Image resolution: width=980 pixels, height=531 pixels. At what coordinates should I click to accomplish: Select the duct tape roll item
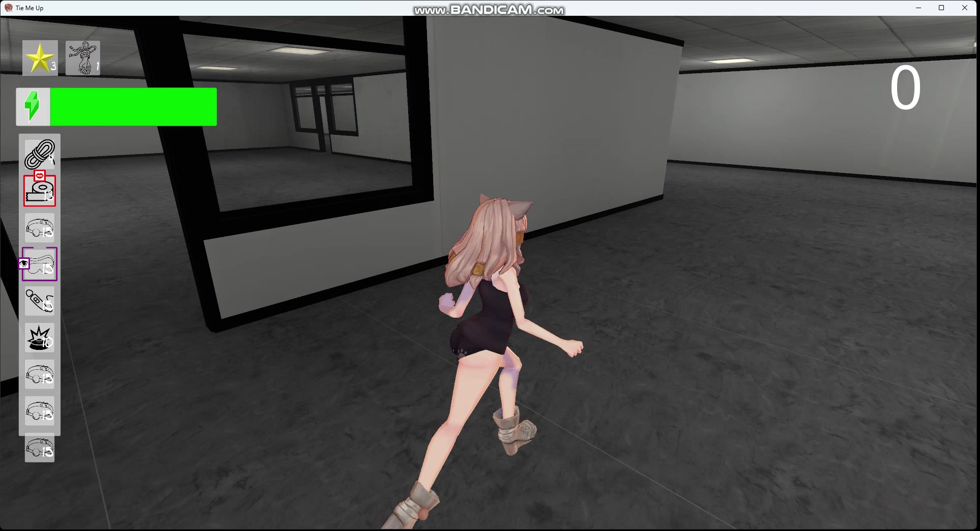(x=40, y=191)
